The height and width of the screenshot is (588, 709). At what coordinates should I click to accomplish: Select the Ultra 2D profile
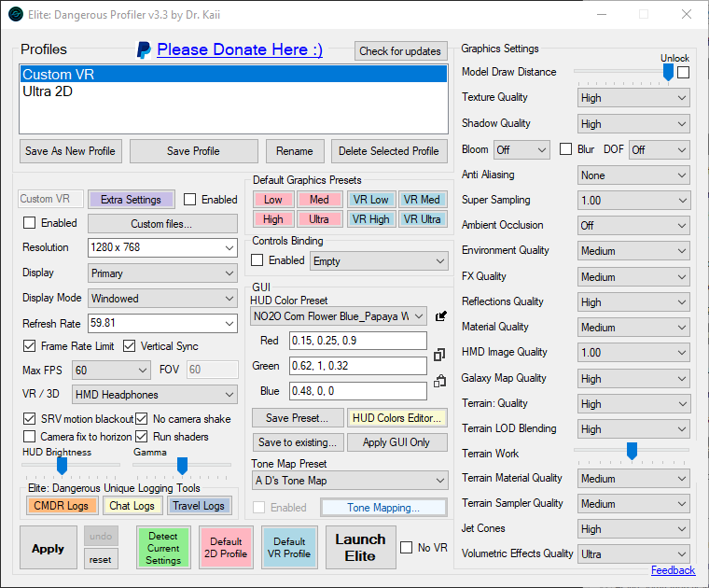click(233, 91)
